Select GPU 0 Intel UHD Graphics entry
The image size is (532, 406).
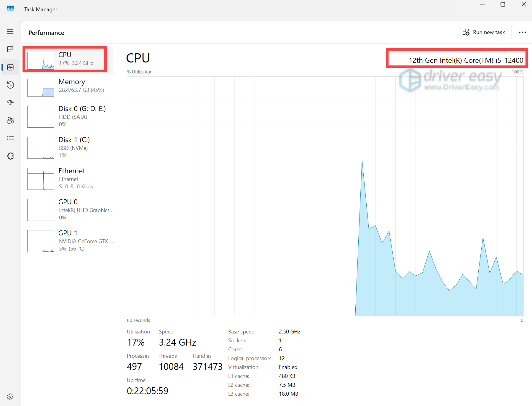click(x=71, y=209)
